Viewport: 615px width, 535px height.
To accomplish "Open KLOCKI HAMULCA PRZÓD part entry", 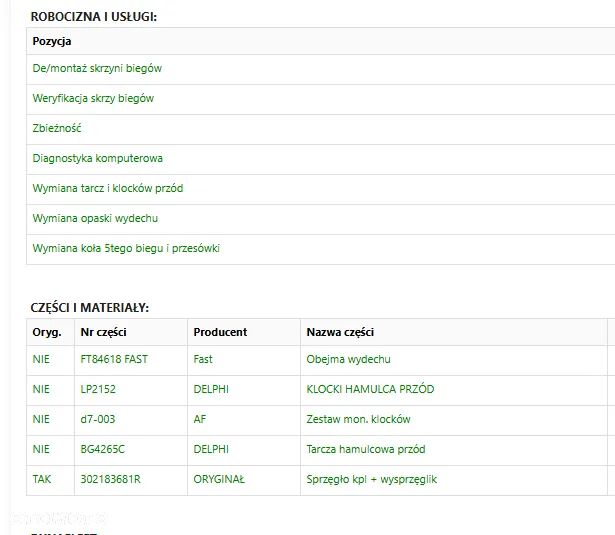I will coord(370,389).
